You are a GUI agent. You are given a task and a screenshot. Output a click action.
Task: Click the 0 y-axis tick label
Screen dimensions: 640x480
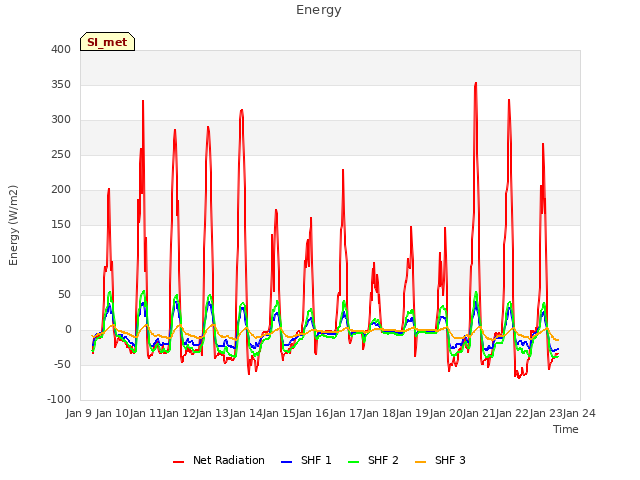pyautogui.click(x=68, y=330)
